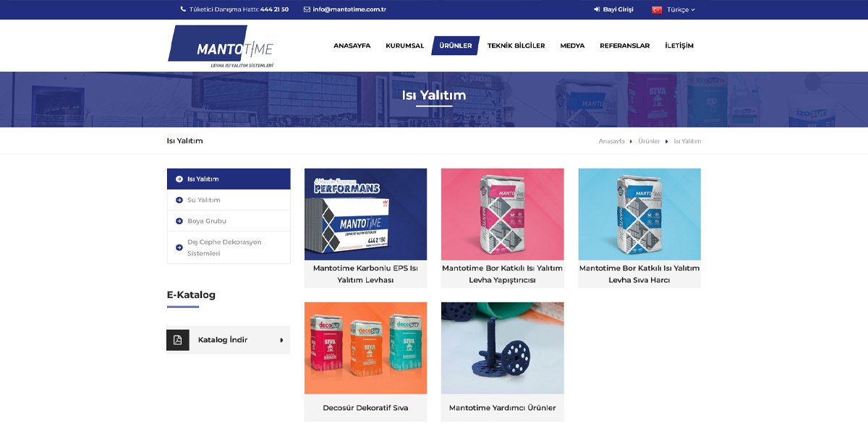Expand the Katalog İndir arrow
The image size is (868, 434).
(x=281, y=340)
